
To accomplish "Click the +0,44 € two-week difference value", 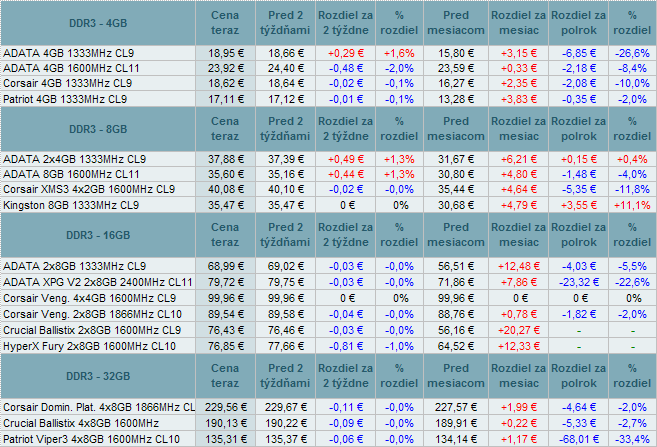I will tap(346, 174).
